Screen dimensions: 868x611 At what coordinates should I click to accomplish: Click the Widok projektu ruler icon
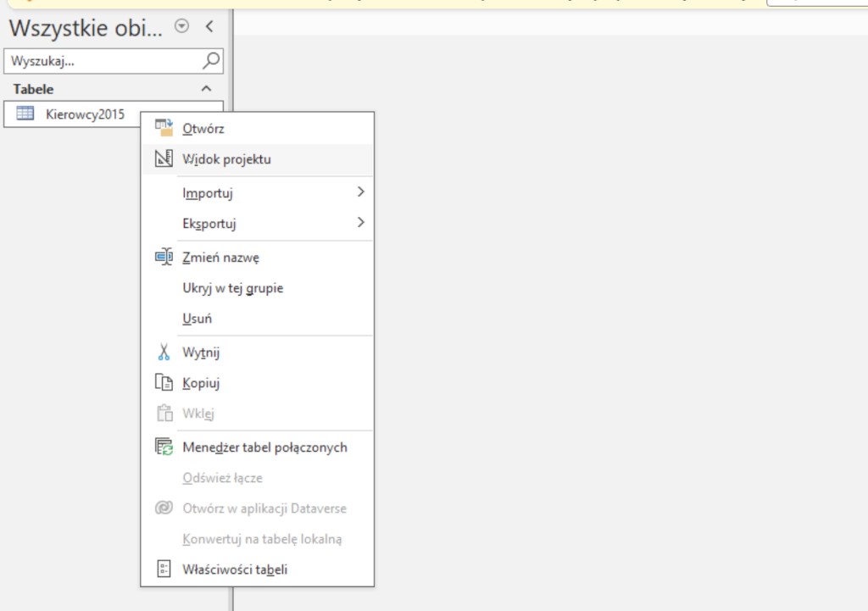coord(164,158)
